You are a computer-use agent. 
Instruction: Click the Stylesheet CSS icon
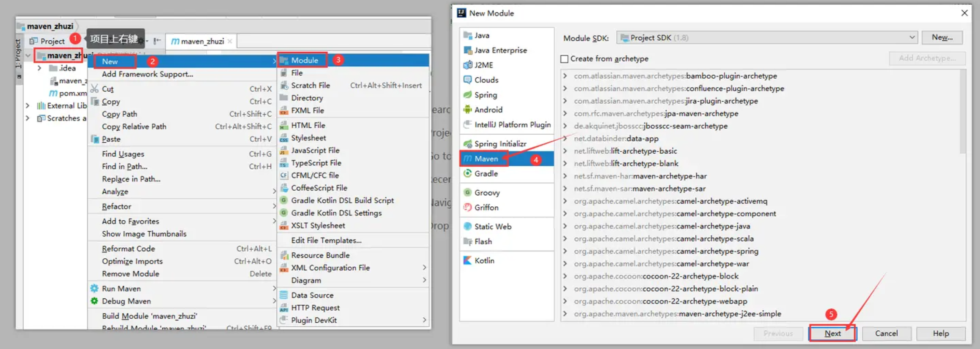[284, 138]
